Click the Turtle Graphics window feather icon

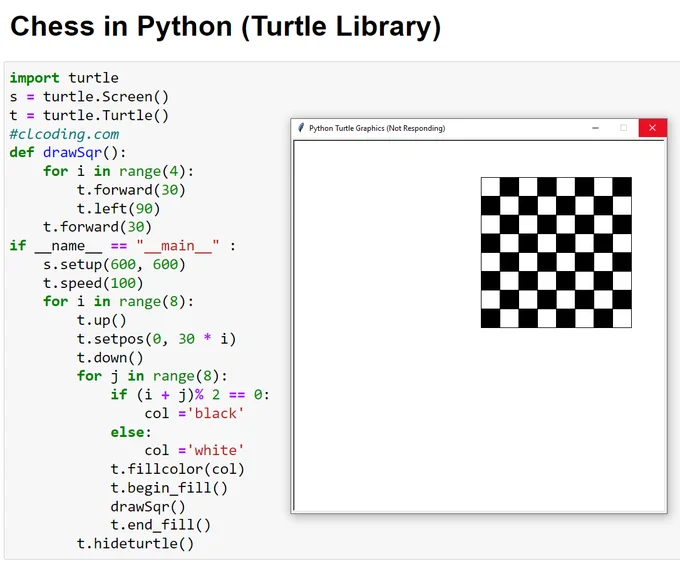301,127
